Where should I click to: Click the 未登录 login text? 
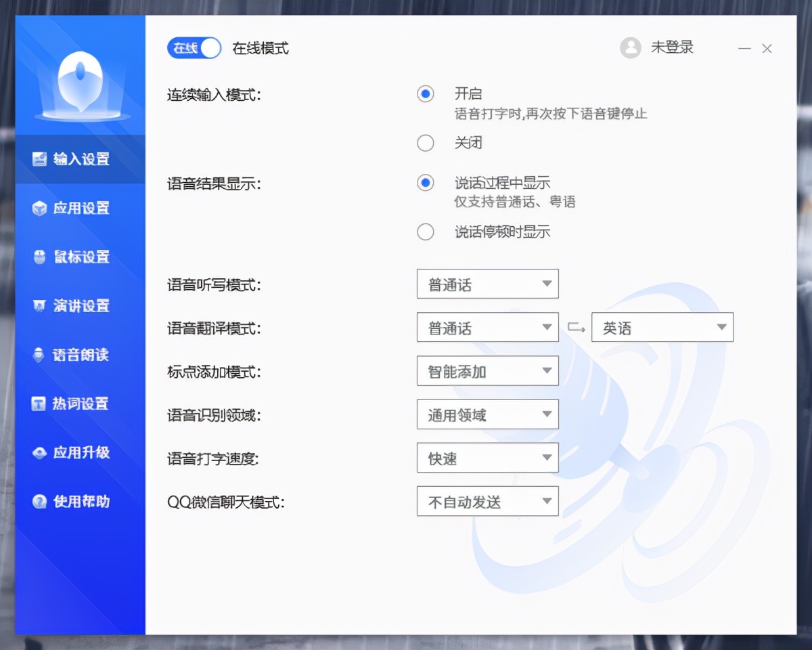click(672, 47)
